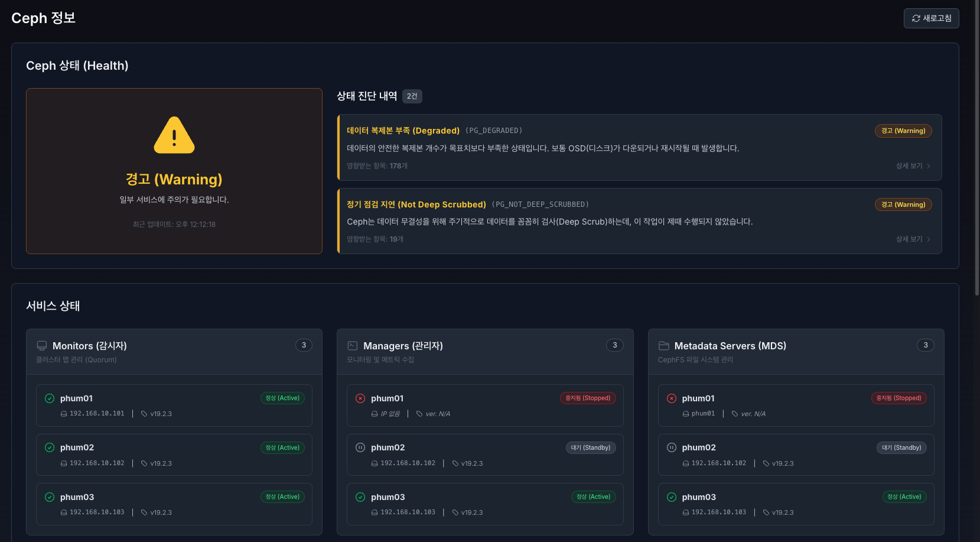Click the host icon before 192.168.10.102 in MDS phum02
The height and width of the screenshot is (542, 980).
pos(686,463)
